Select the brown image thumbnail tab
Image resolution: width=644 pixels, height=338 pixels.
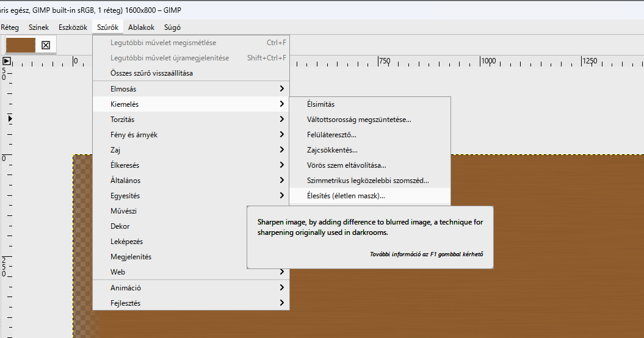click(21, 45)
